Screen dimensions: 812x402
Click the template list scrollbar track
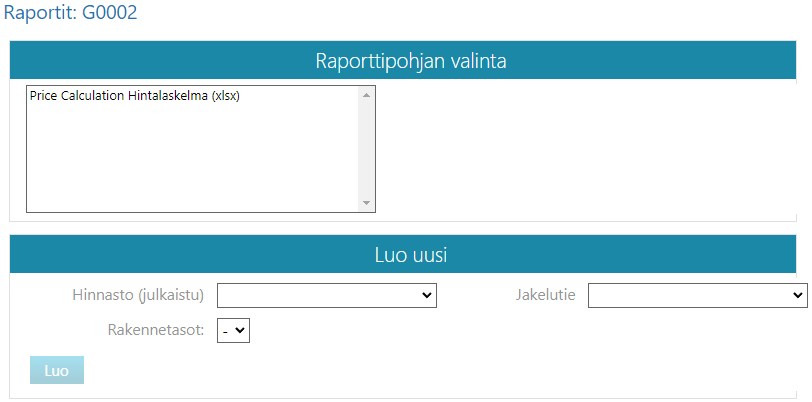(367, 150)
